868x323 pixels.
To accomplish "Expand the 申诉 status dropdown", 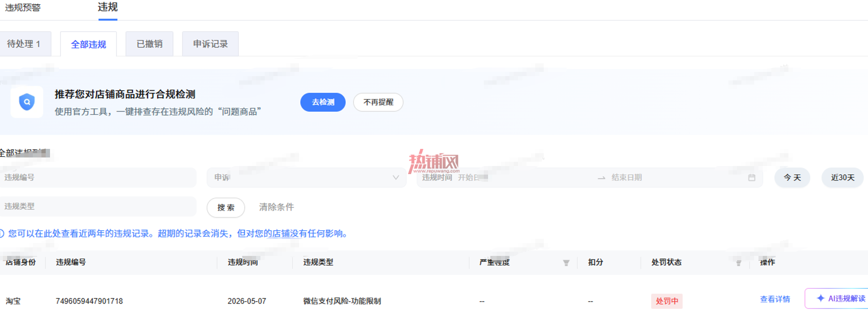I will coord(306,177).
